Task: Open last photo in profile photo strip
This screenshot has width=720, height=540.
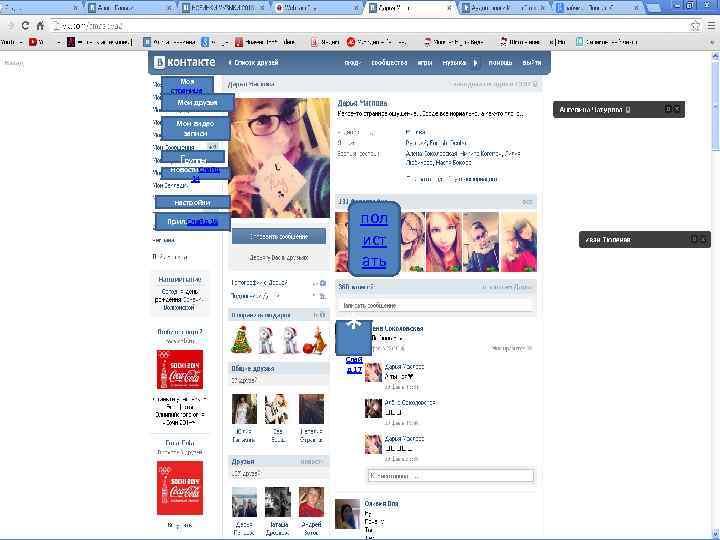Action: click(518, 242)
